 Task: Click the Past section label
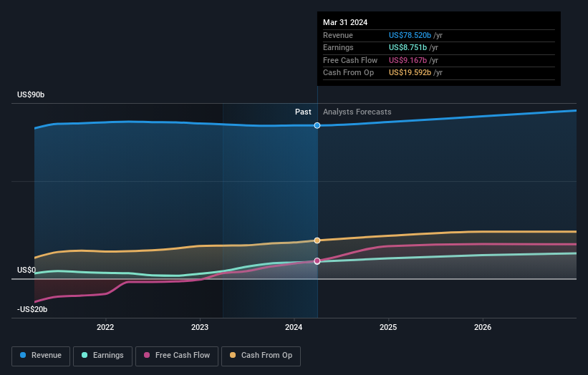click(x=303, y=112)
